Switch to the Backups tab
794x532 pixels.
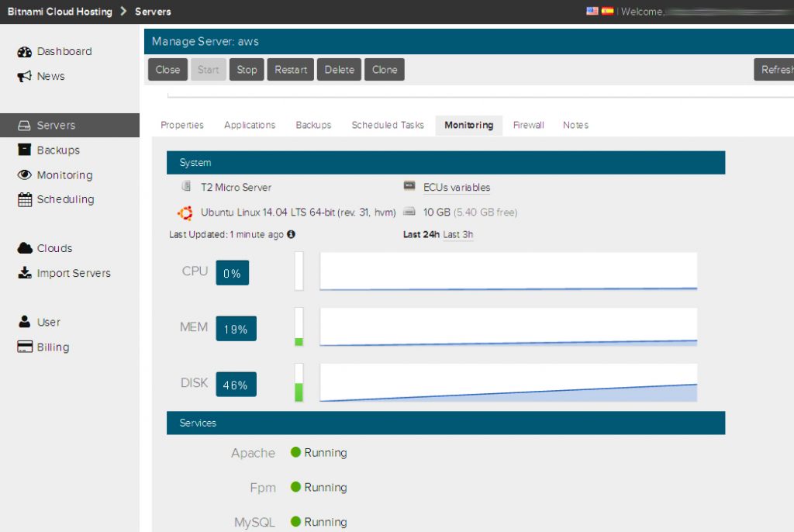(x=313, y=125)
